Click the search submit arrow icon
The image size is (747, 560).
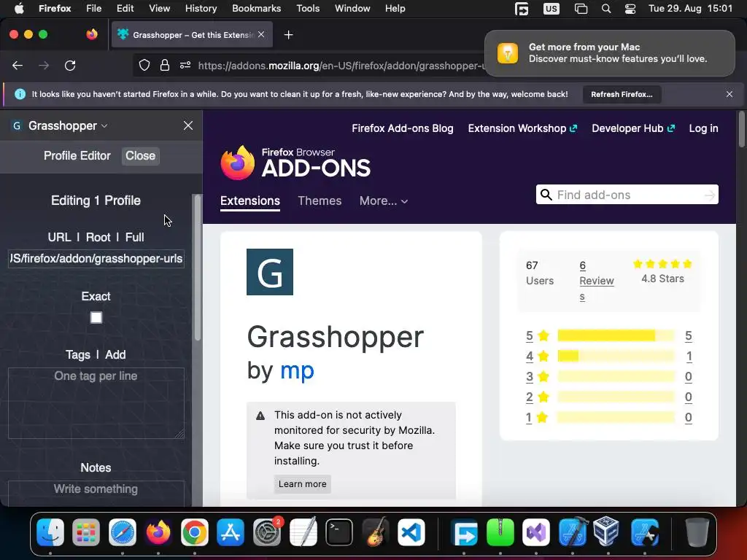710,195
